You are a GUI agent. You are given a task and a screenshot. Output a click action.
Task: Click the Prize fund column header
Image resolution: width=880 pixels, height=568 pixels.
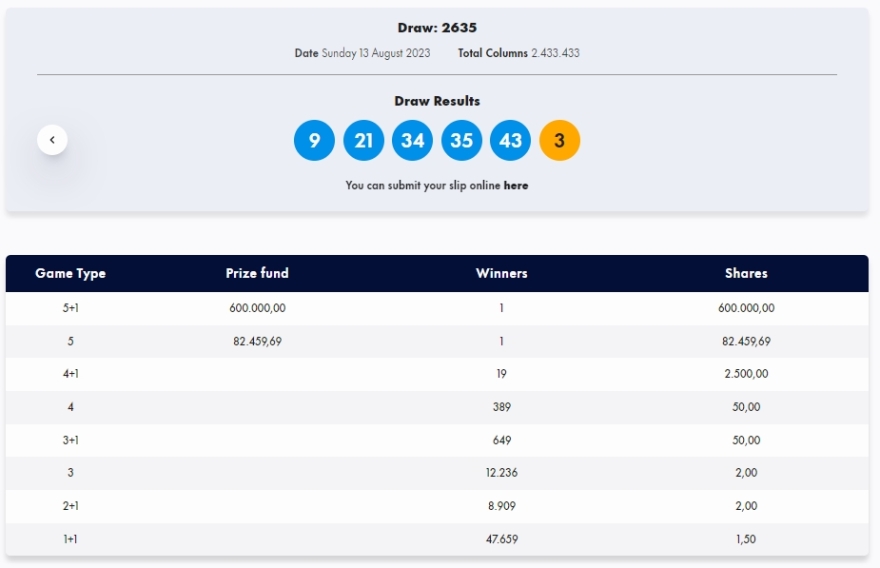pyautogui.click(x=257, y=273)
